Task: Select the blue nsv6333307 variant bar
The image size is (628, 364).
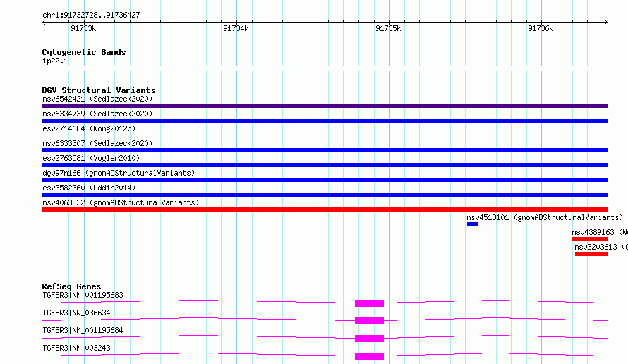Action: 325,150
